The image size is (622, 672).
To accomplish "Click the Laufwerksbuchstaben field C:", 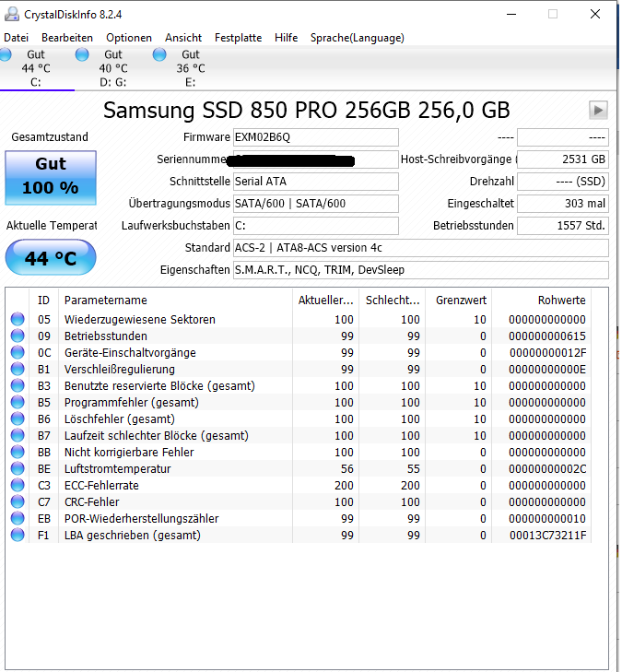I will coord(316,226).
